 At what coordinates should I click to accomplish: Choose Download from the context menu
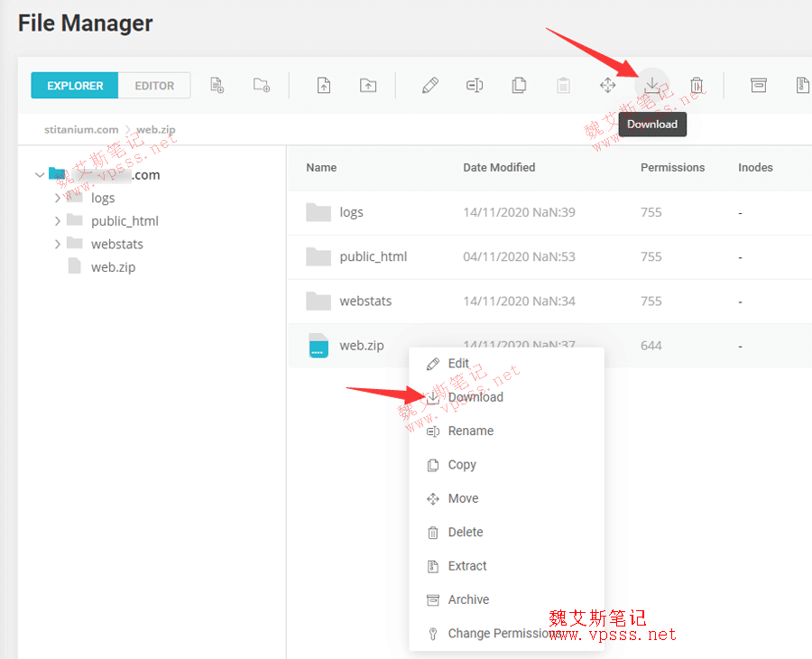coord(475,397)
